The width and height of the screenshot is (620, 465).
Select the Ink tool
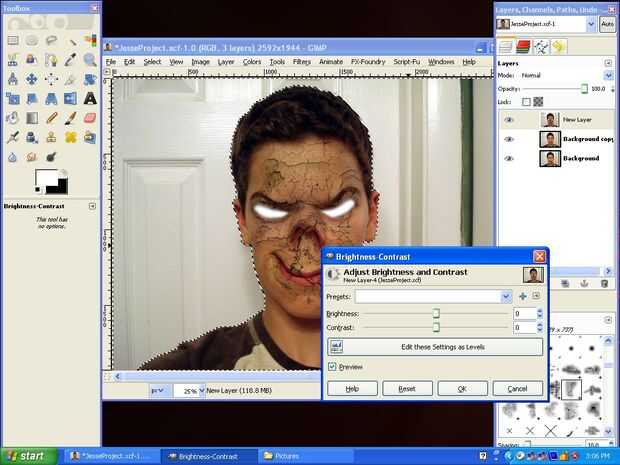[x=32, y=137]
